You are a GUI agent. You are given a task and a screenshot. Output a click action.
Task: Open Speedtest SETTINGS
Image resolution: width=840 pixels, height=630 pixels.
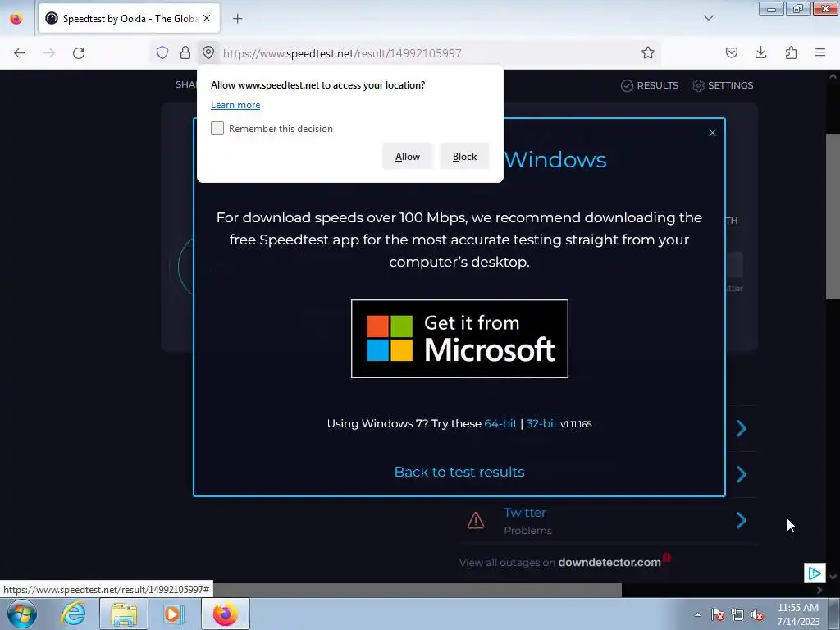click(x=723, y=85)
